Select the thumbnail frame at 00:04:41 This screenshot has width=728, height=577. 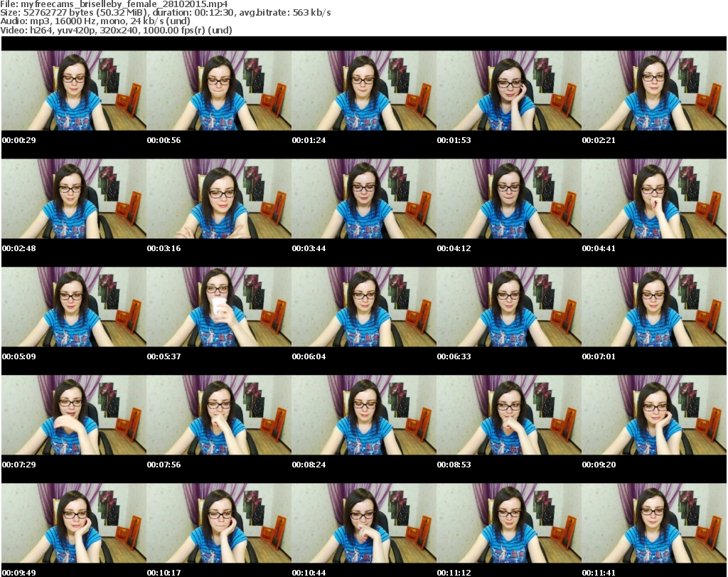click(654, 198)
